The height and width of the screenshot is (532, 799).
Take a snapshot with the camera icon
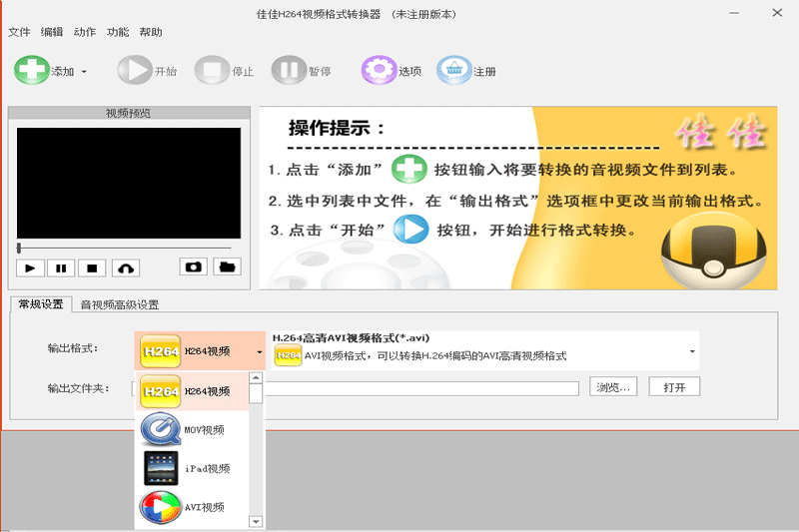tap(193, 266)
